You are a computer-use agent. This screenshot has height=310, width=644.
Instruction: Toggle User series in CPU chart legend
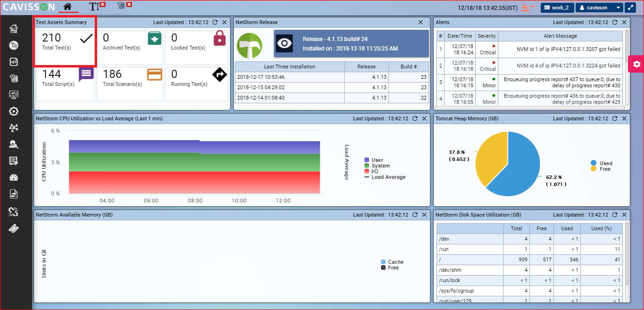coord(374,160)
